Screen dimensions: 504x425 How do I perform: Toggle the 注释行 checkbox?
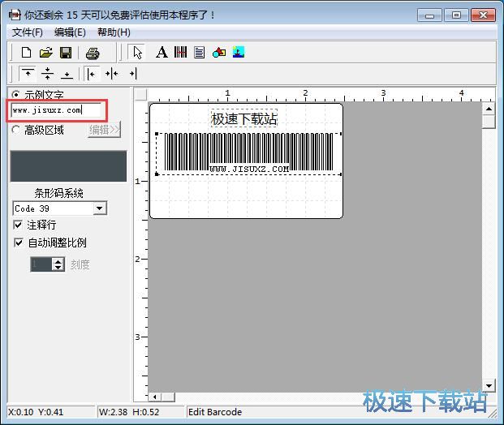coord(19,225)
